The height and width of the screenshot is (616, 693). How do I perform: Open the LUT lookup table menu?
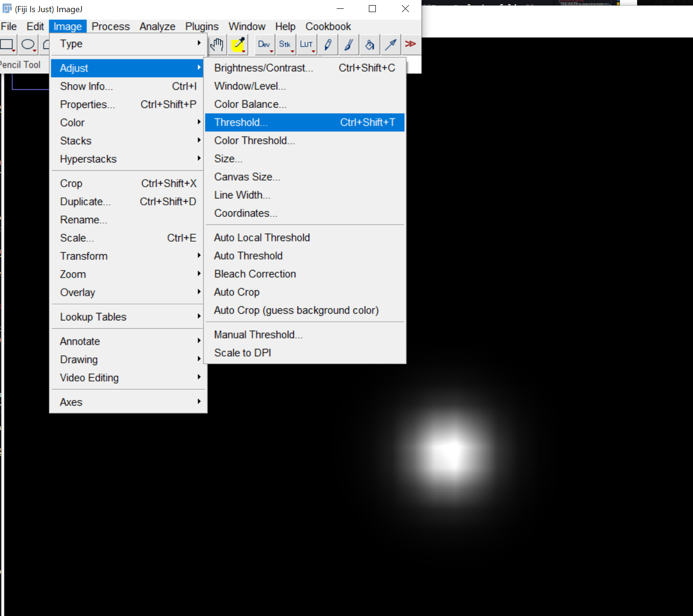(x=306, y=45)
